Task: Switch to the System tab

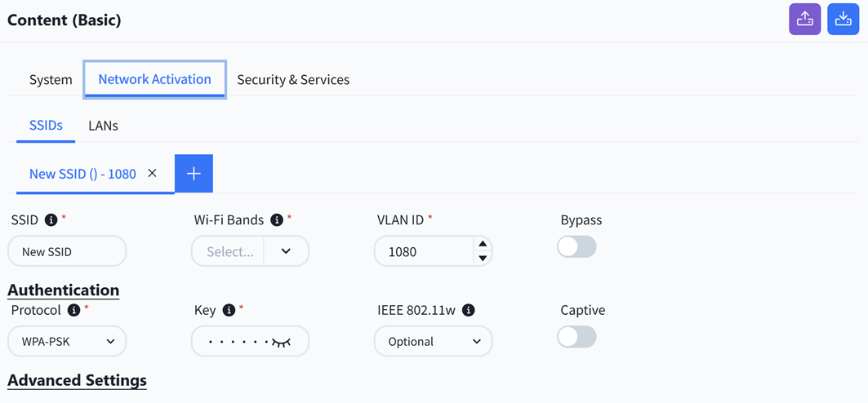Action: tap(51, 80)
